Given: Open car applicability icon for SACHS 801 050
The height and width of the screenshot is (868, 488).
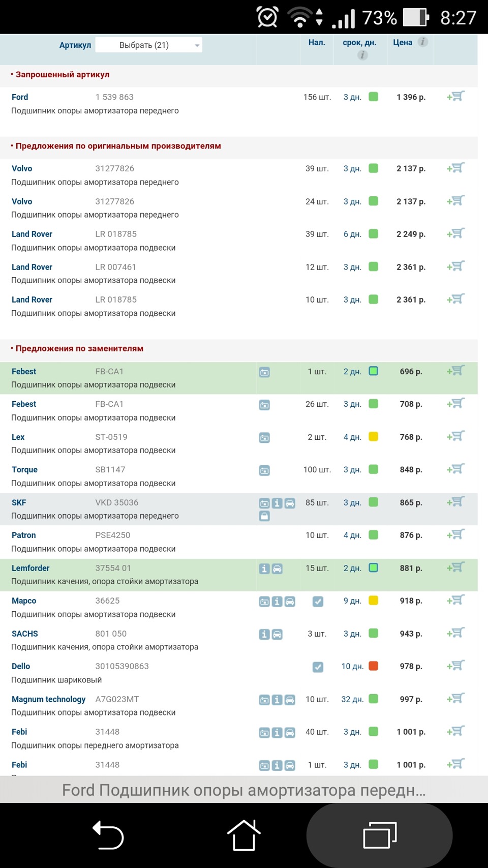Looking at the screenshot, I should coord(277,634).
